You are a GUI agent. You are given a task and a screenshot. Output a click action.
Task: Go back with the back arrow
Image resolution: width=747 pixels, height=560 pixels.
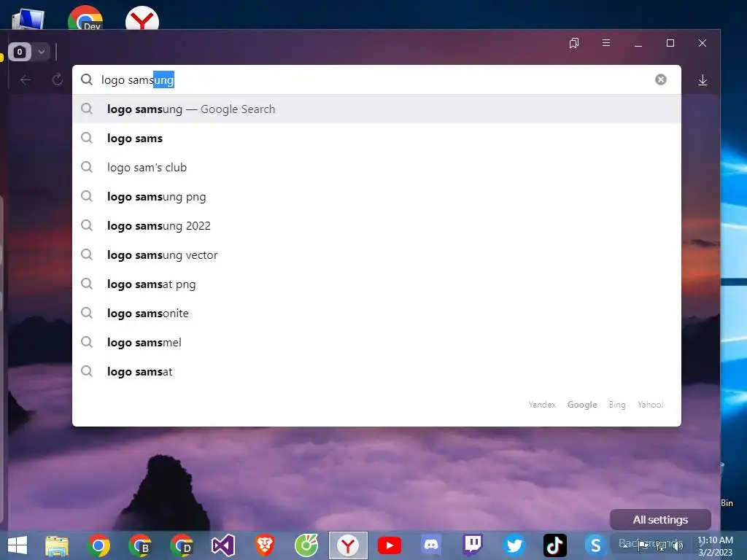click(x=26, y=79)
